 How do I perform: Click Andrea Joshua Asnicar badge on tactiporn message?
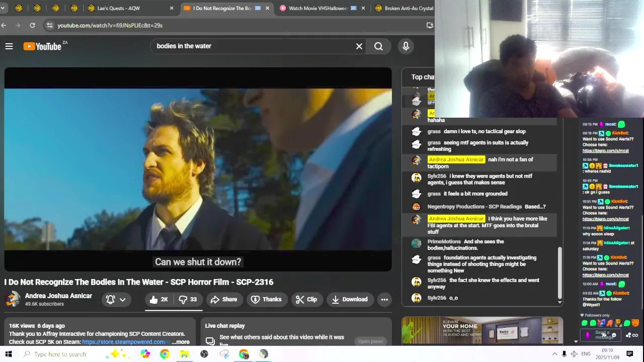point(456,159)
